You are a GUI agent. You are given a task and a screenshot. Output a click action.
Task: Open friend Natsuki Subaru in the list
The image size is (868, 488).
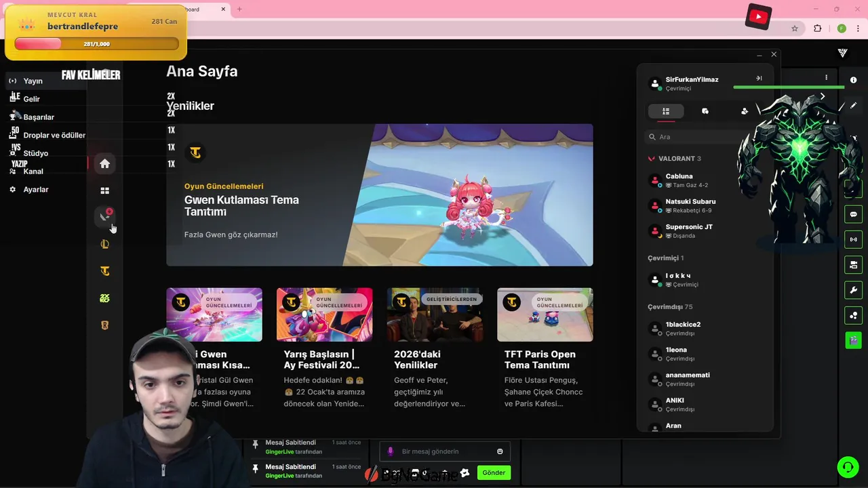pos(705,205)
